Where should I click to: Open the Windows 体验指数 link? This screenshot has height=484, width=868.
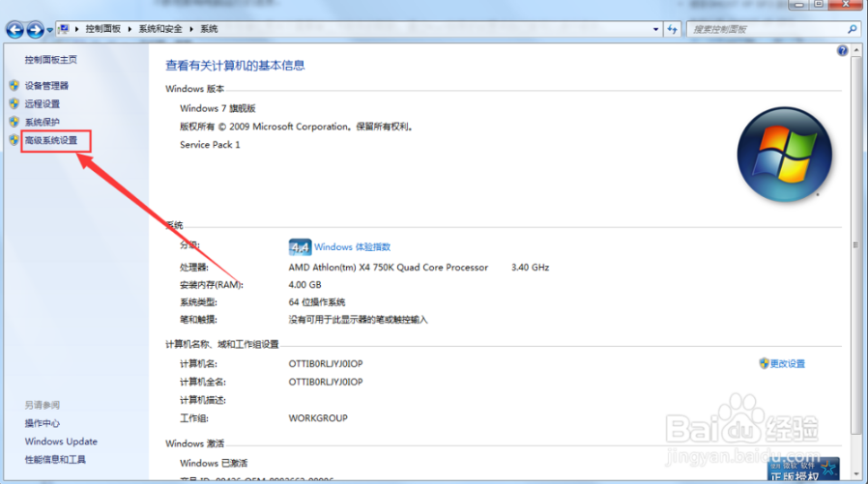point(352,247)
